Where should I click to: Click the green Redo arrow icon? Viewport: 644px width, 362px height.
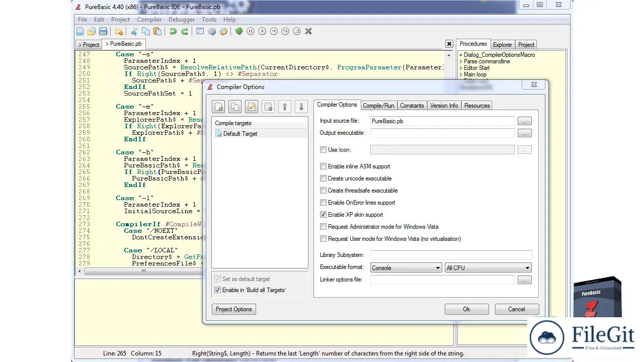pos(185,31)
